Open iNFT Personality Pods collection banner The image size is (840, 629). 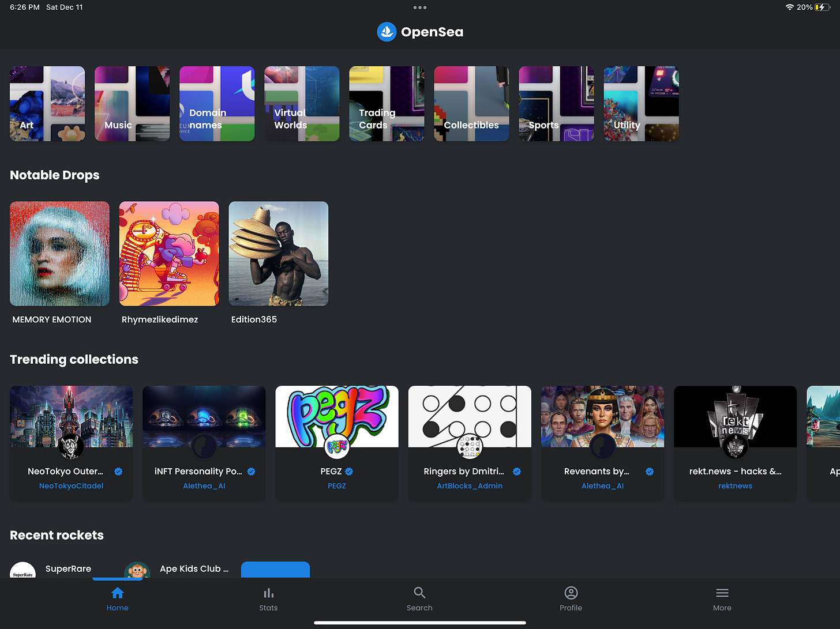(204, 416)
